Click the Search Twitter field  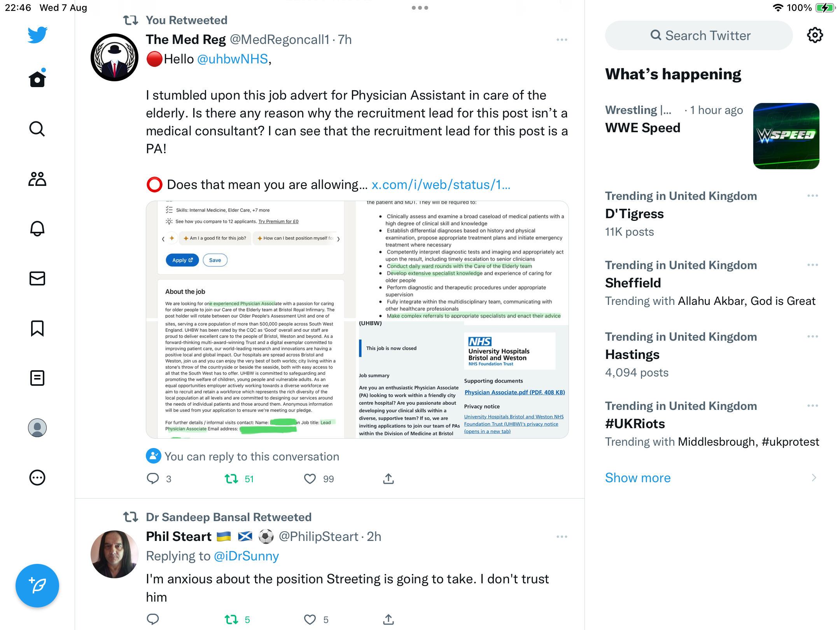[699, 35]
